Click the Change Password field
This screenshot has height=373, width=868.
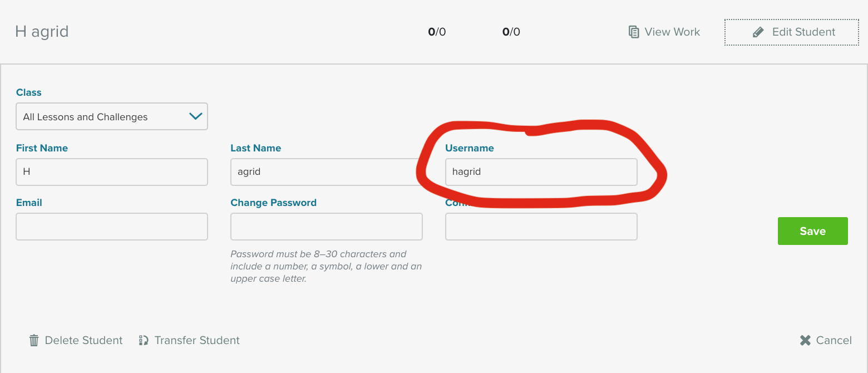[326, 226]
